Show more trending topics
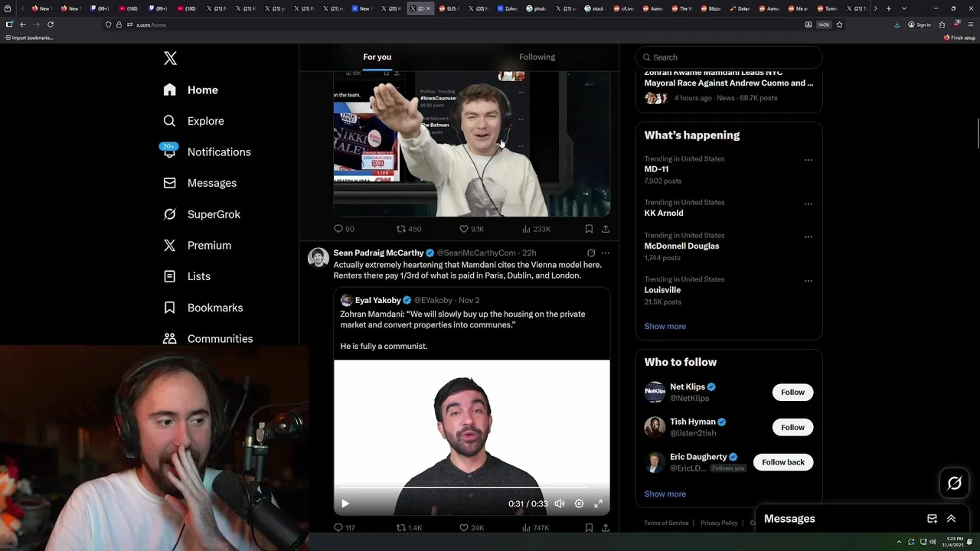This screenshot has width=980, height=551. coord(665,326)
